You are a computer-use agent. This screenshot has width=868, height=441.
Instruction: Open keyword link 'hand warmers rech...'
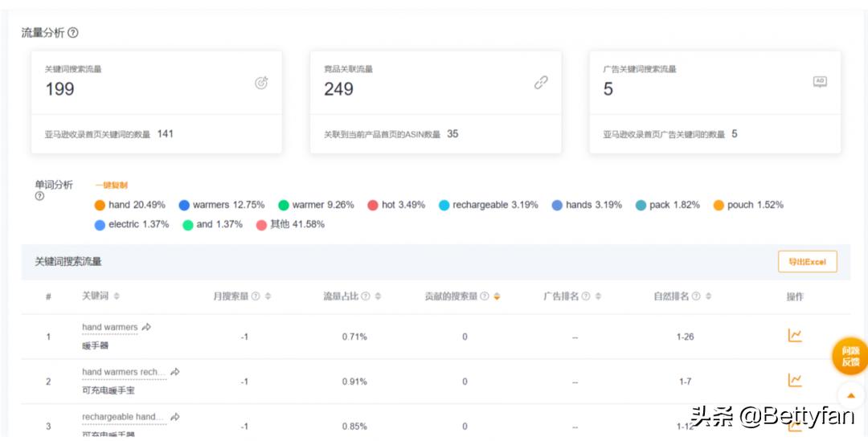(124, 373)
